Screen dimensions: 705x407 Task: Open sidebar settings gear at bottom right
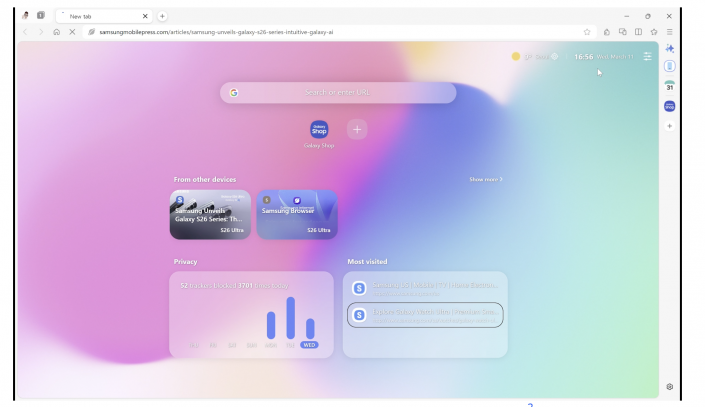pyautogui.click(x=670, y=386)
